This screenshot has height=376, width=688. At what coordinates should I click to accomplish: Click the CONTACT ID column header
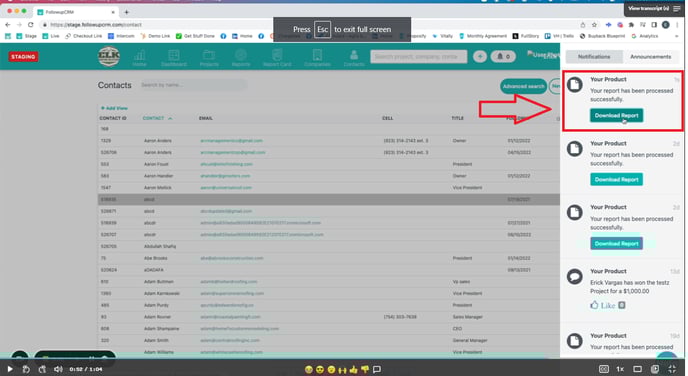113,118
